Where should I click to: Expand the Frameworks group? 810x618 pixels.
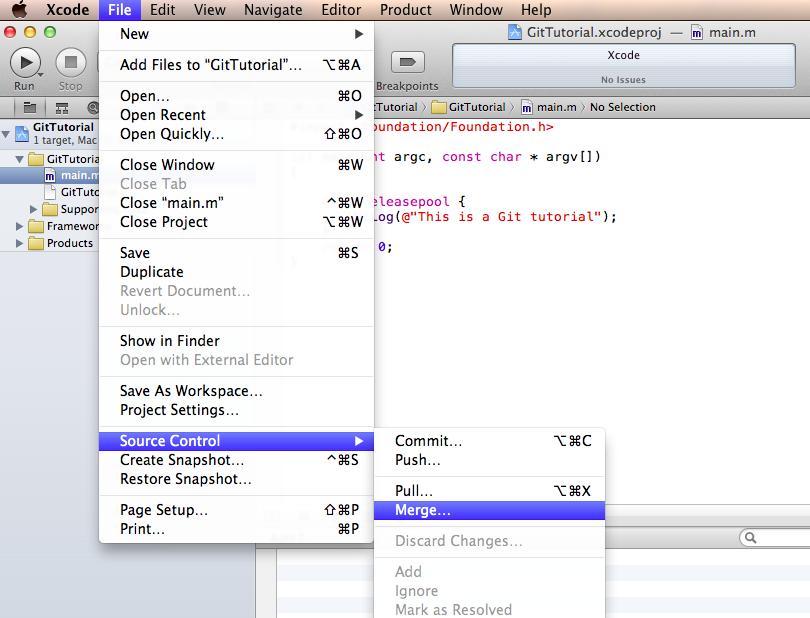(x=17, y=226)
